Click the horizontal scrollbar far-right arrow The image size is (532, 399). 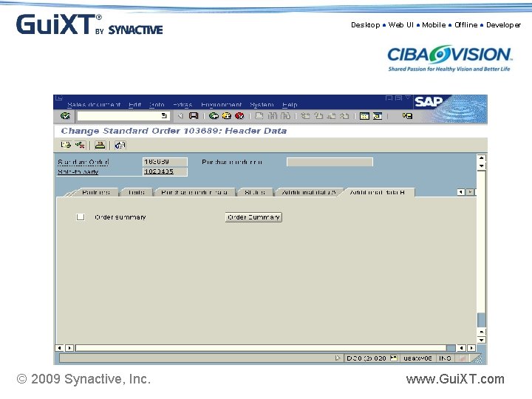471,348
